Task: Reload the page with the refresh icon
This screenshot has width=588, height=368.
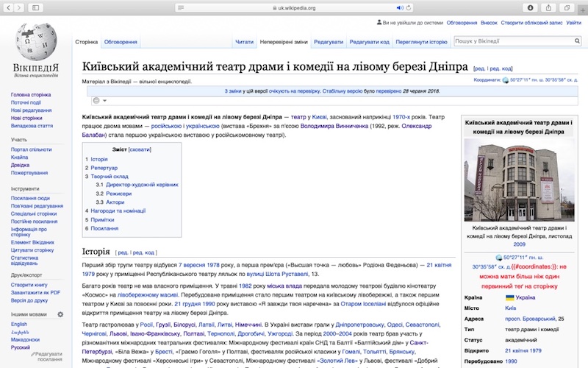Action: (x=409, y=7)
